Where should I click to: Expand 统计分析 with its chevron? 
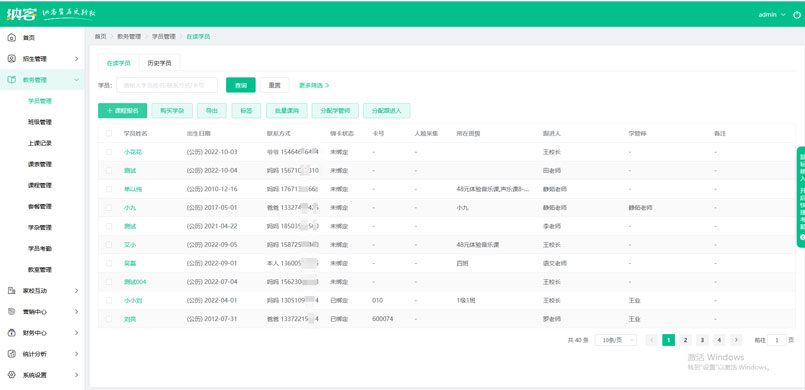click(76, 354)
